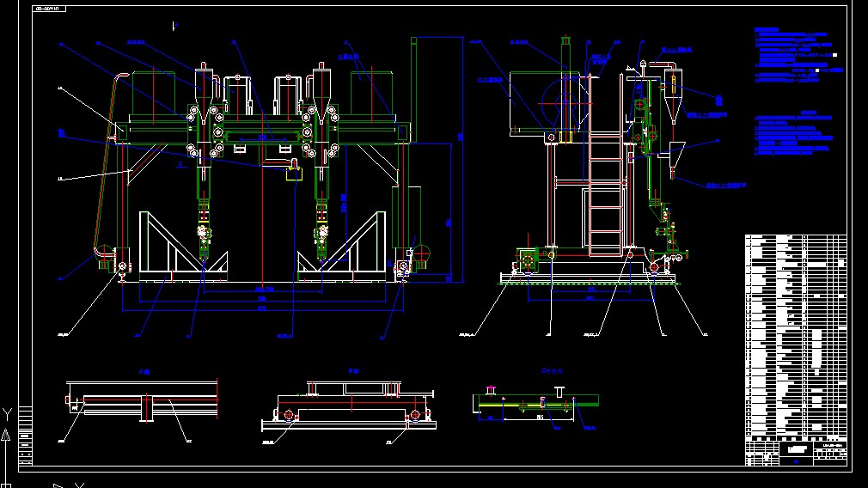
Task: Select the title block at bottom-right
Action: [796, 450]
